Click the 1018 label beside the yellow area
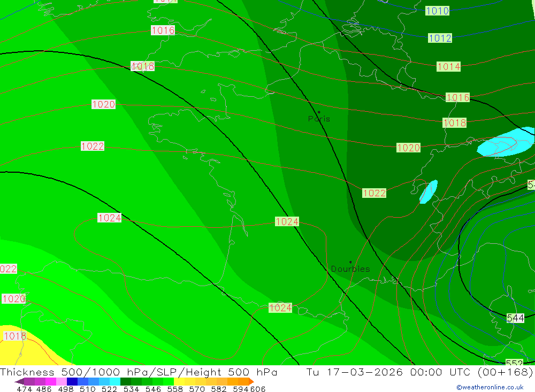This screenshot has width=535, height=392. click(x=14, y=336)
